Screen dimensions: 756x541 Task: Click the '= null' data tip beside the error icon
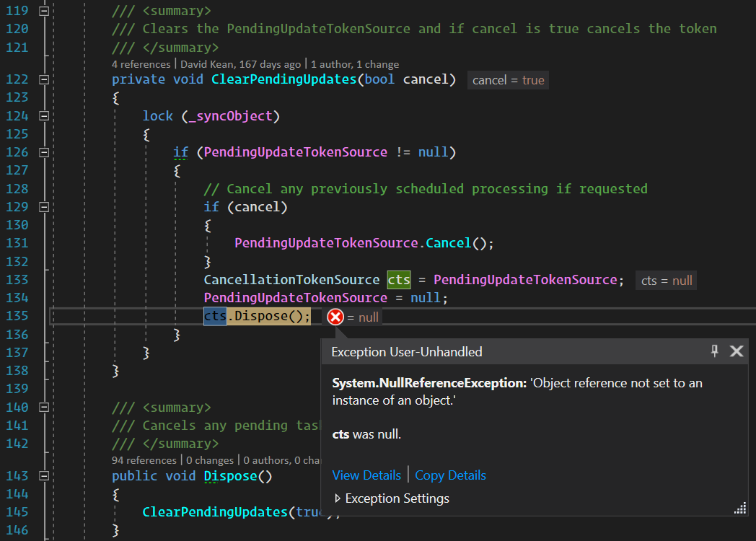pyautogui.click(x=363, y=317)
